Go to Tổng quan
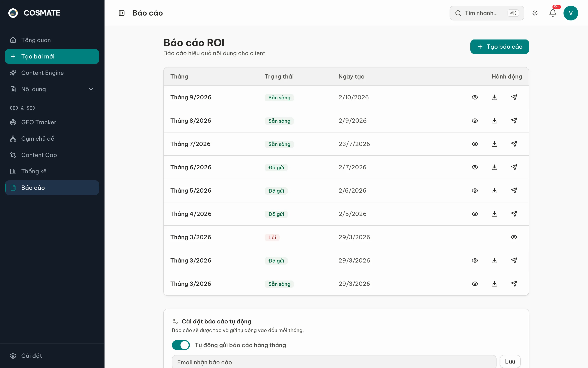Screen dimensions: 588x368 [x=52, y=40]
